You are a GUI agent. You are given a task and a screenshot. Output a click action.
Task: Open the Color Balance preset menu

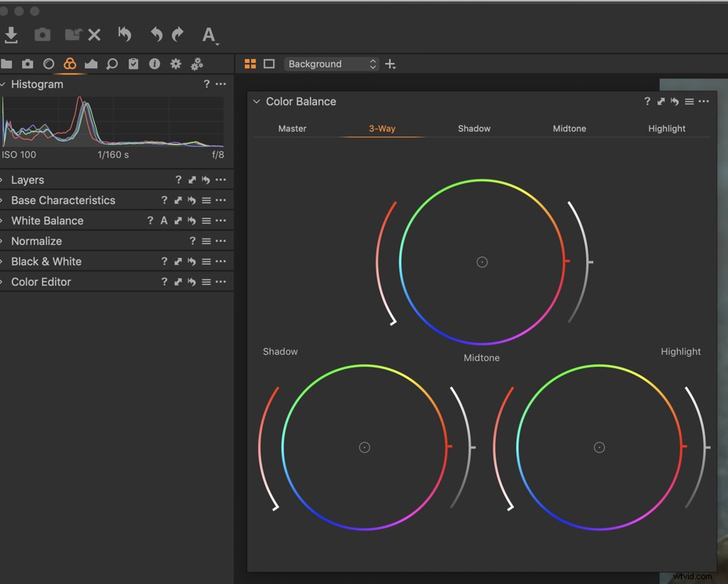(690, 101)
